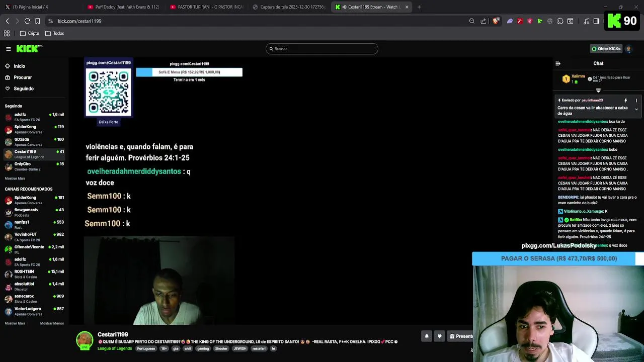Select Cestari1199 in the followed channels
Viewport: 644px width, 362px height.
(34, 154)
